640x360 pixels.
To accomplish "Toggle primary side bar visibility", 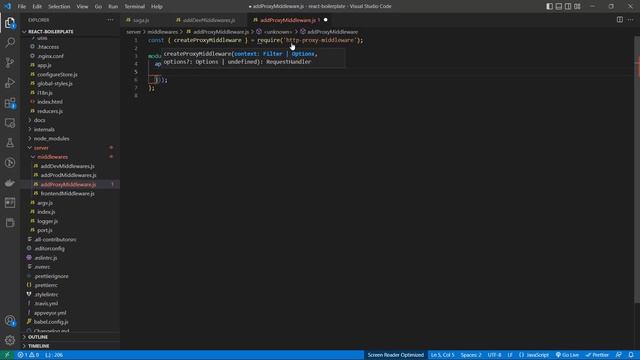I will point(549,7).
